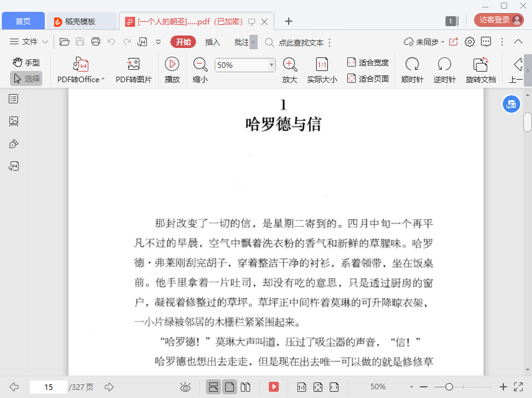This screenshot has height=398, width=532.
Task: Toggle eye protection mode icon
Action: [x=185, y=387]
